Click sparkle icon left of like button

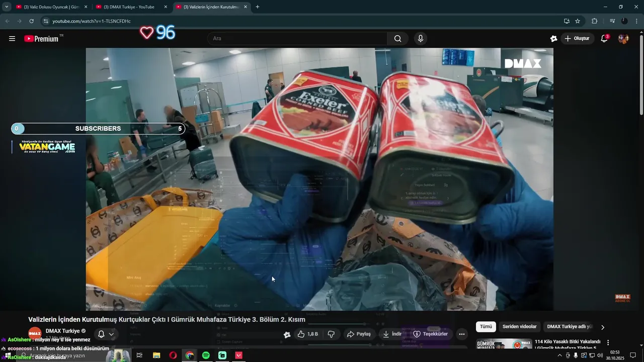[x=287, y=334]
